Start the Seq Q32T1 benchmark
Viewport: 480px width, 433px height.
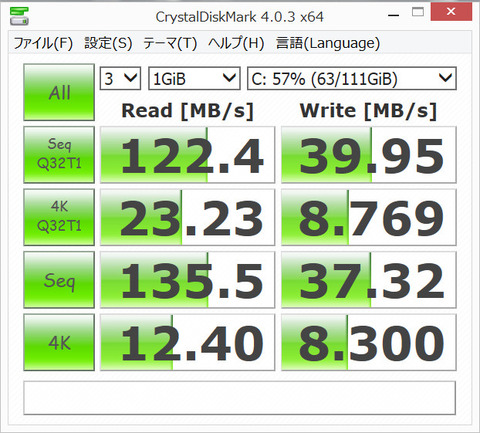click(59, 155)
